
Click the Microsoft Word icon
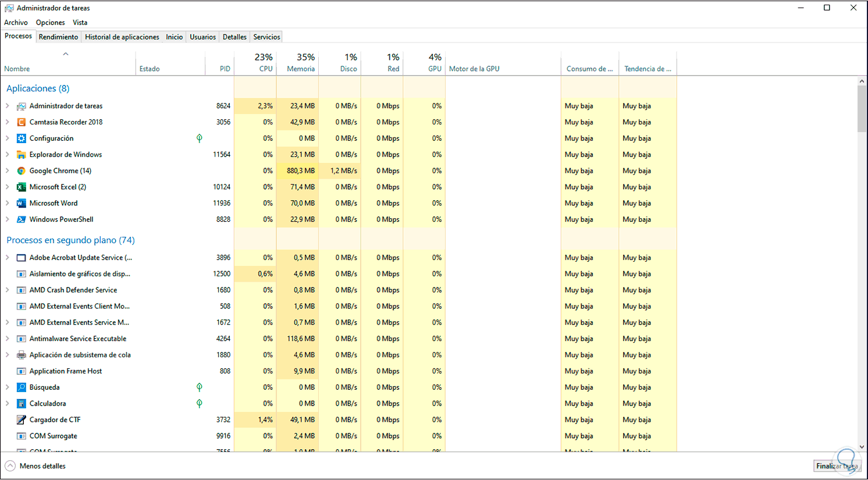[22, 204]
